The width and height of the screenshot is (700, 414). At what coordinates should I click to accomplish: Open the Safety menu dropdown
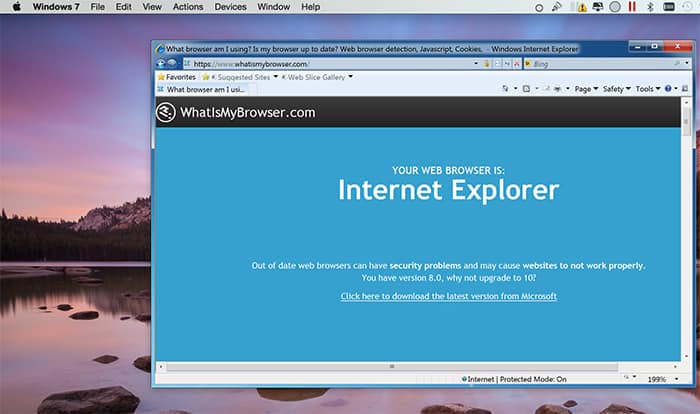coord(617,89)
